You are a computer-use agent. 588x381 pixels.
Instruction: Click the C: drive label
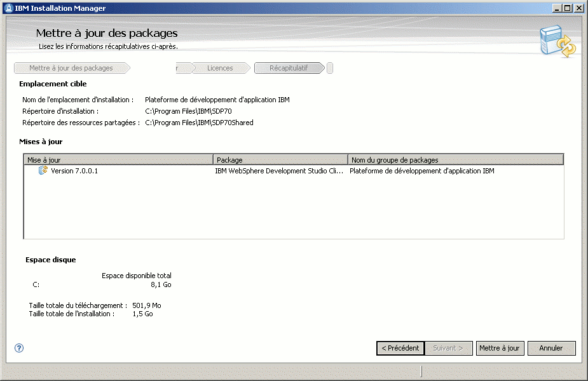point(36,284)
